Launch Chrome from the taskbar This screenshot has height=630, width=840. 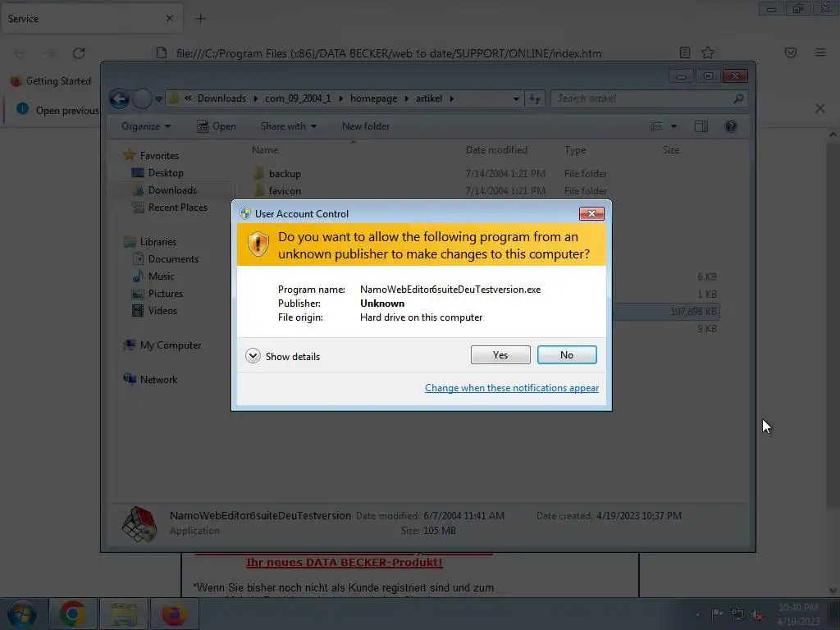(72, 614)
